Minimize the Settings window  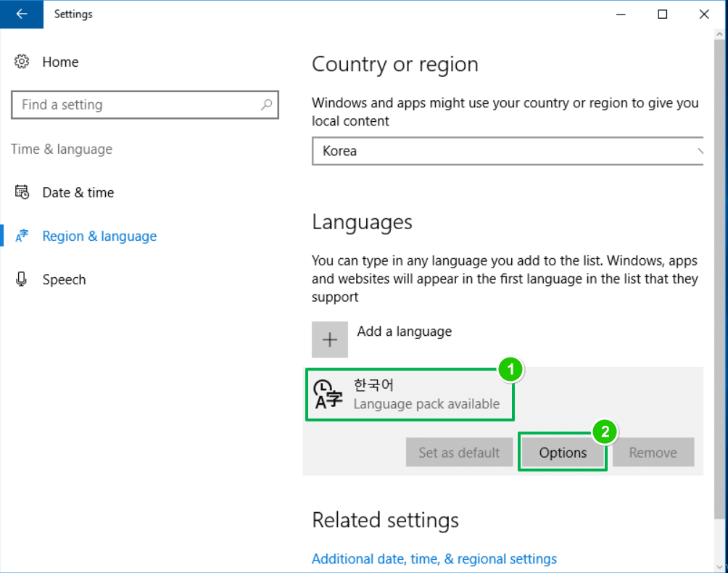pyautogui.click(x=621, y=15)
